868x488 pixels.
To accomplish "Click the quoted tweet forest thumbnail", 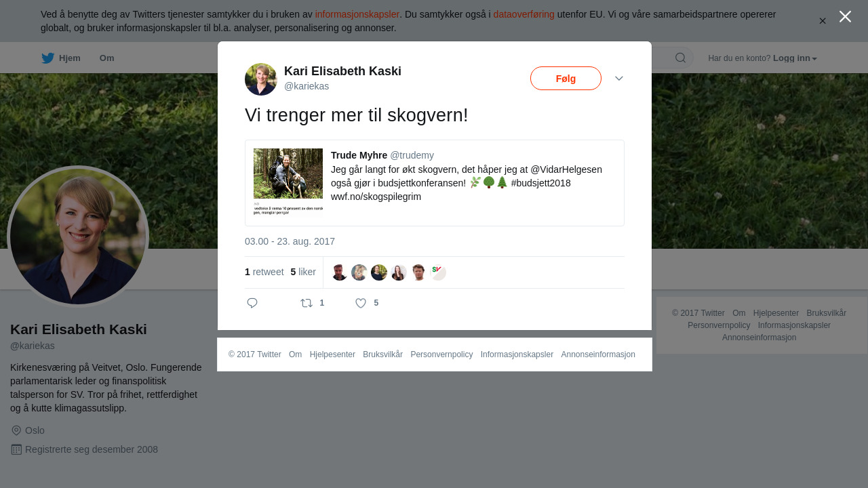I will [288, 182].
